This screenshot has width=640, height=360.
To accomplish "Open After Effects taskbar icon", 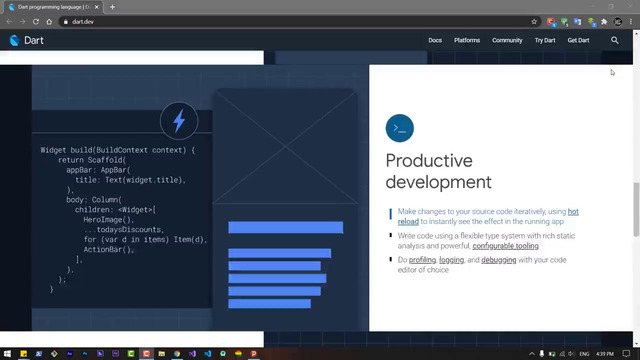I will [x=69, y=353].
